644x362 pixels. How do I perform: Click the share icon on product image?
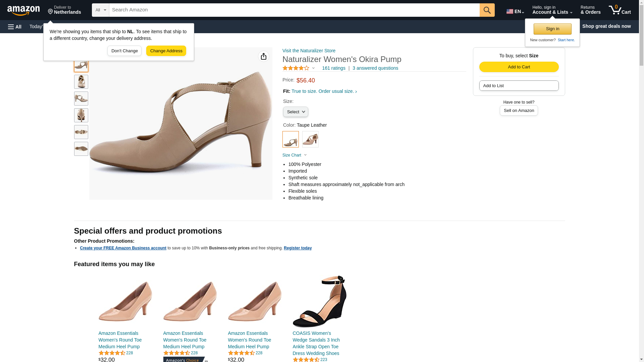click(263, 56)
